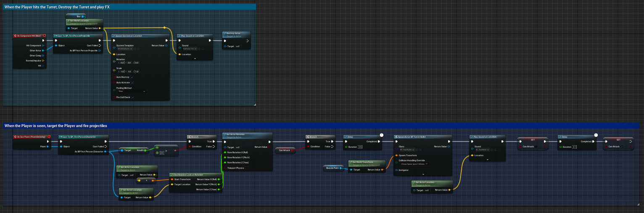Click the Rotation Z value field

pos(137,63)
